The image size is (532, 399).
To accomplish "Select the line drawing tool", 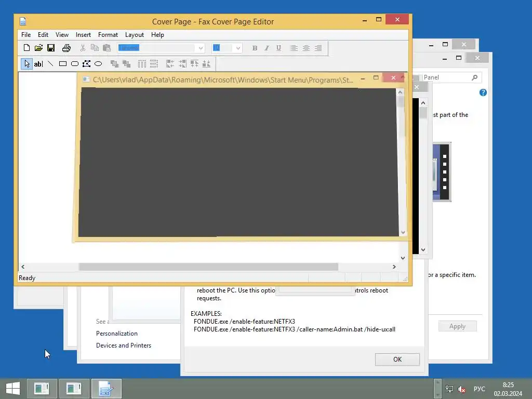I will tap(50, 64).
